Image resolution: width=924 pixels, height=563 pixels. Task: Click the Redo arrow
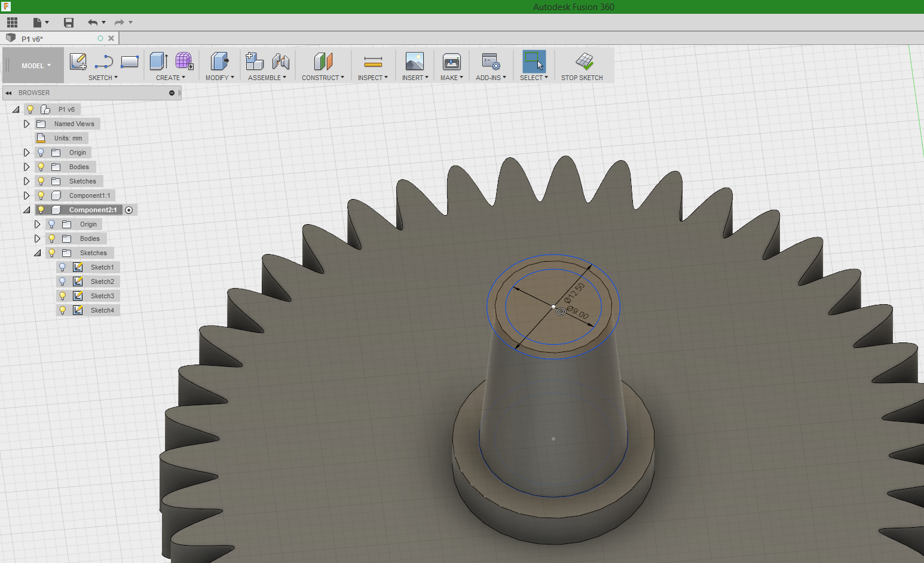120,23
